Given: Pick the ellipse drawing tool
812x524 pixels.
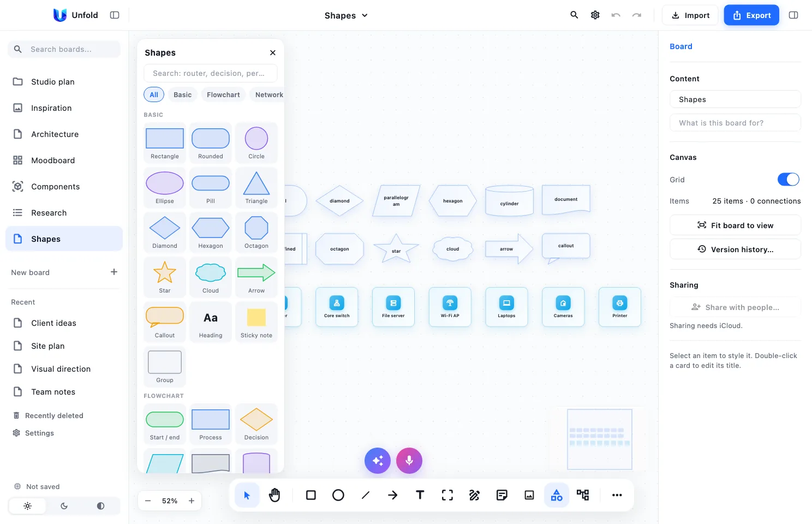Looking at the screenshot, I should pos(338,495).
